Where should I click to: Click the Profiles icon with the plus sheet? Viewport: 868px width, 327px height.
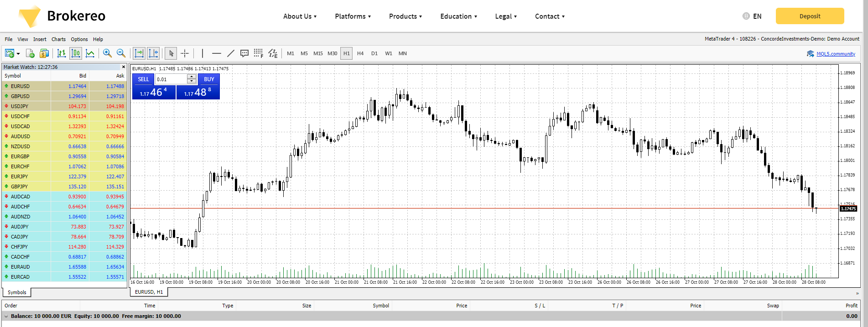(30, 53)
